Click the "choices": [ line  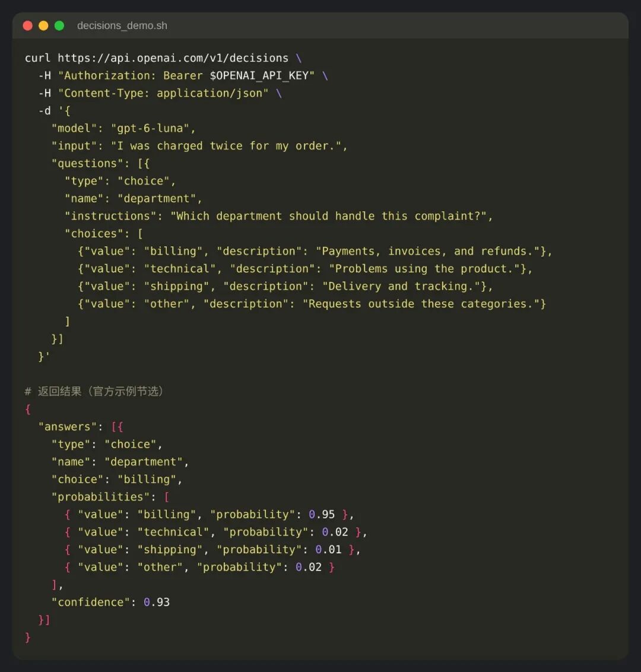pos(104,233)
